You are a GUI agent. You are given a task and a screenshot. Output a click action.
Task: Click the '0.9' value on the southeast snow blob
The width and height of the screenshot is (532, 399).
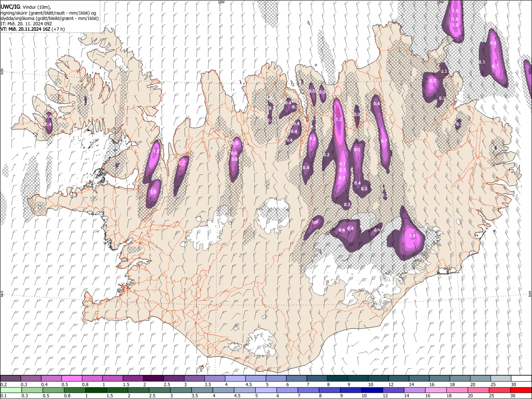pos(412,236)
